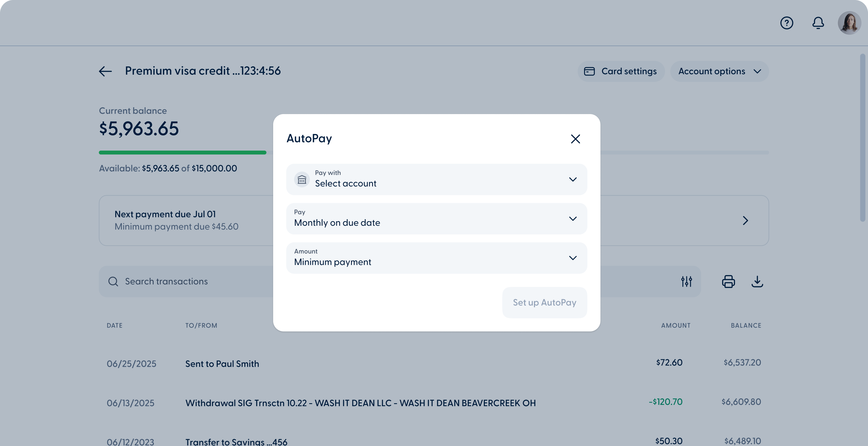Click the card icon next to Card settings

coord(589,71)
